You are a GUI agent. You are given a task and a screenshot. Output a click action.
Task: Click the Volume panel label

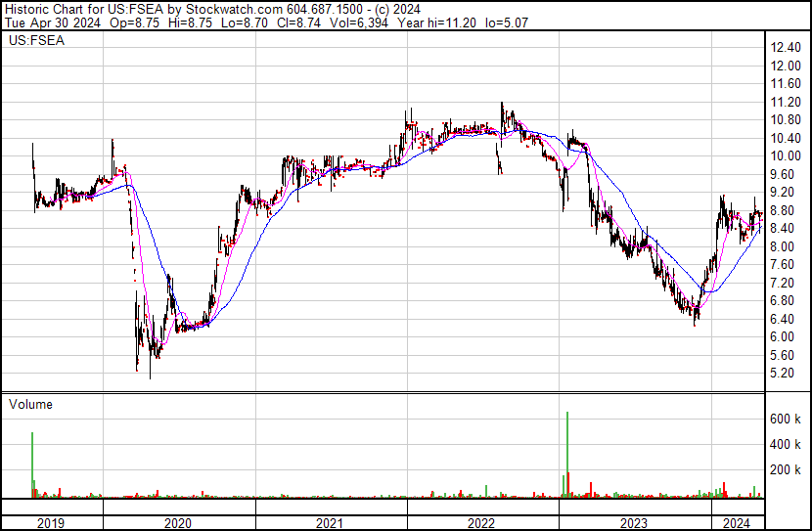click(x=30, y=404)
